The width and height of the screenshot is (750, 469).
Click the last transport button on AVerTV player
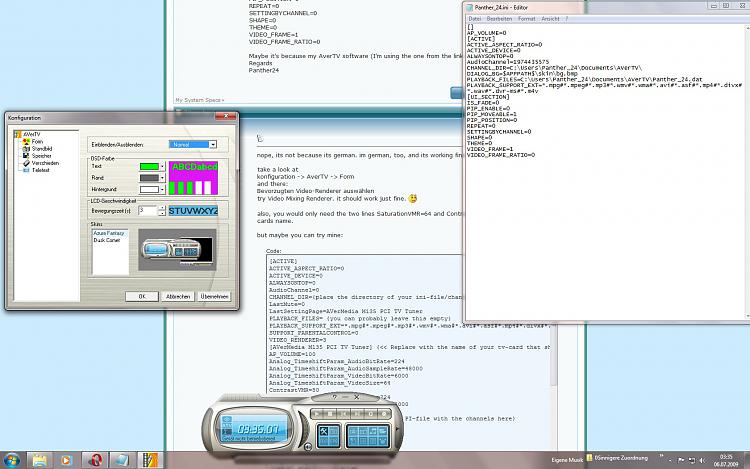(384, 414)
